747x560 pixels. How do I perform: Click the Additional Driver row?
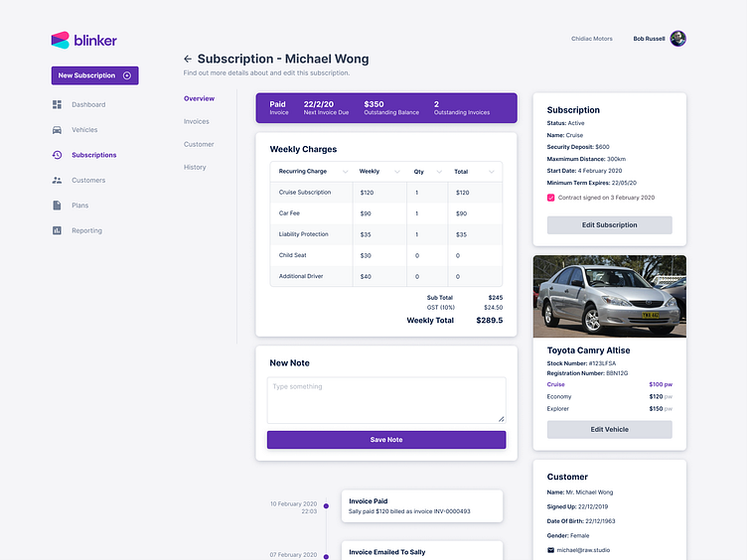(x=385, y=276)
